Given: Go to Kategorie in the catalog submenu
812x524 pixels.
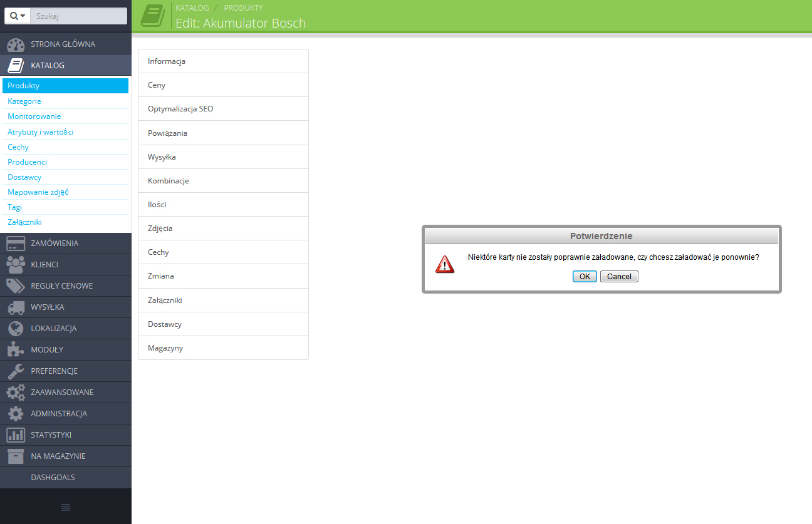Looking at the screenshot, I should (24, 101).
